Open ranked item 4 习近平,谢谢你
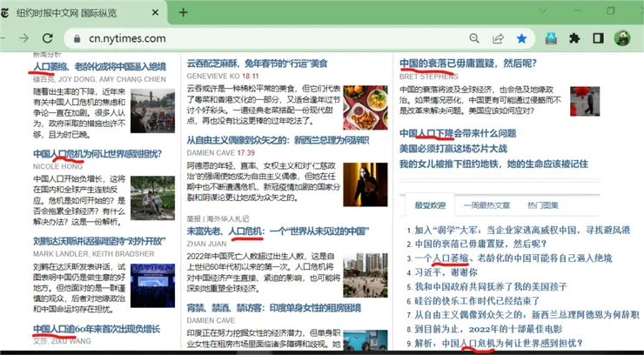 [446, 272]
